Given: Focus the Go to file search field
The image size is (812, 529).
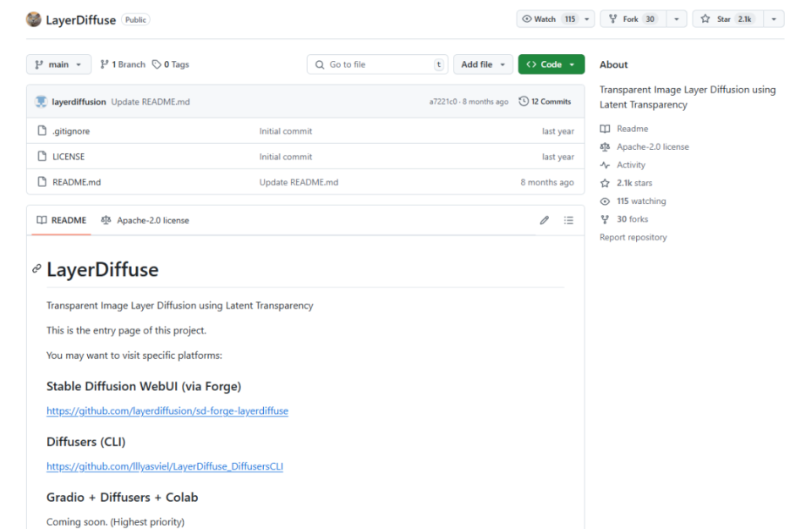Looking at the screenshot, I should coord(377,64).
